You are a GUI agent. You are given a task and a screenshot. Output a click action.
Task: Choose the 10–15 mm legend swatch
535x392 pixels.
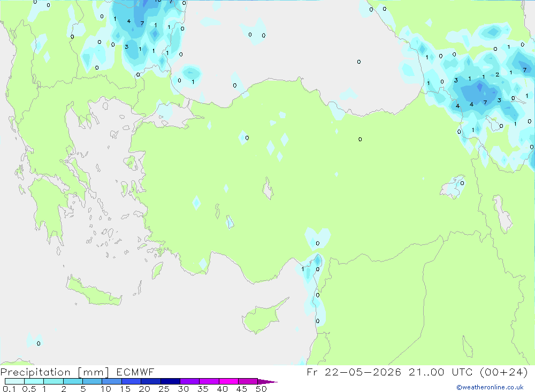click(112, 381)
